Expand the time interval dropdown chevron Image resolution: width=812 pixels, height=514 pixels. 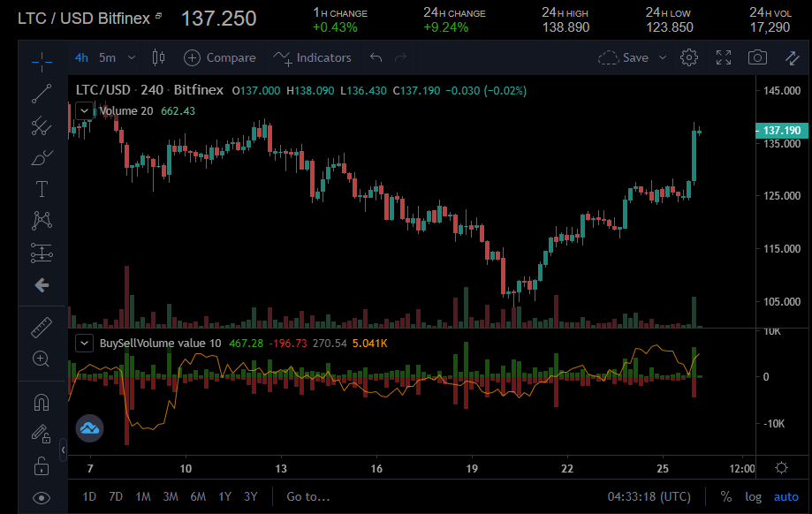[132, 57]
